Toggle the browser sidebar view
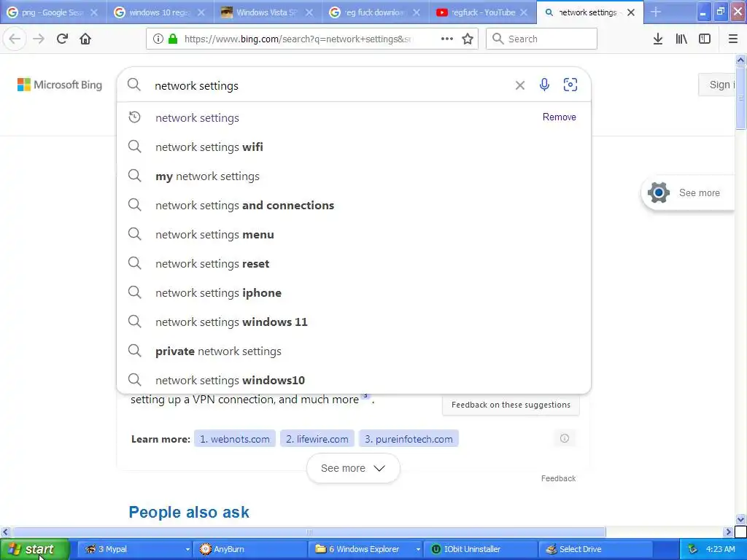This screenshot has width=747, height=560. click(705, 39)
